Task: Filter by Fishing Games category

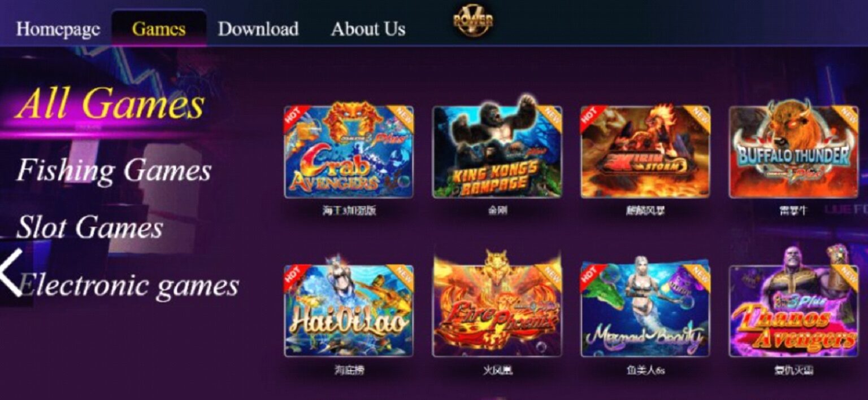Action: click(114, 170)
